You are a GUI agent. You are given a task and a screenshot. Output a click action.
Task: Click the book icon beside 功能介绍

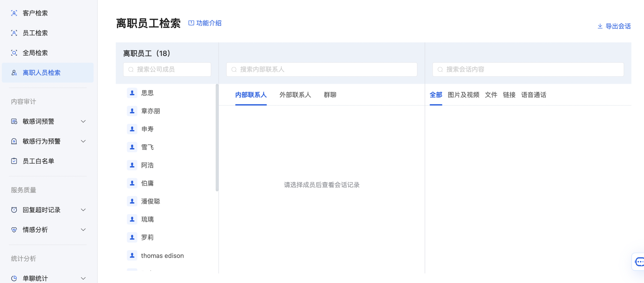(x=191, y=23)
